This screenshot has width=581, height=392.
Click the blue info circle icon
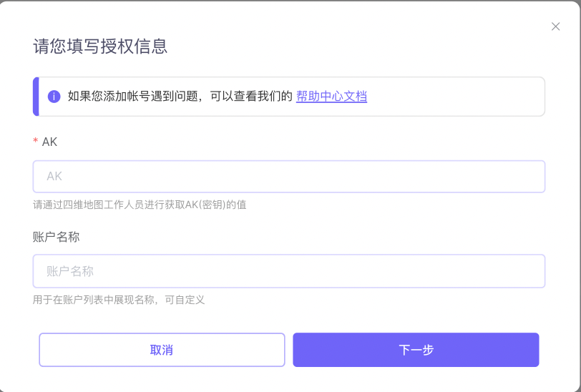[54, 97]
